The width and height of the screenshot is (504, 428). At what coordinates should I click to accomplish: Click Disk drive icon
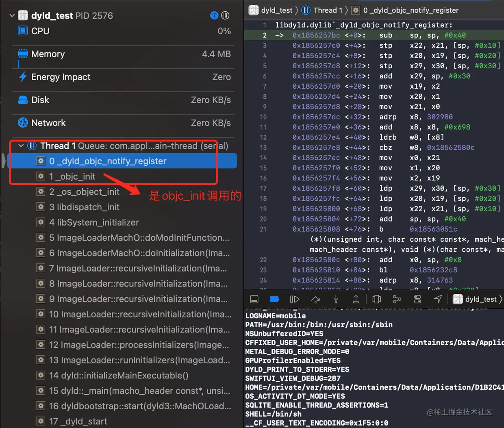point(23,100)
